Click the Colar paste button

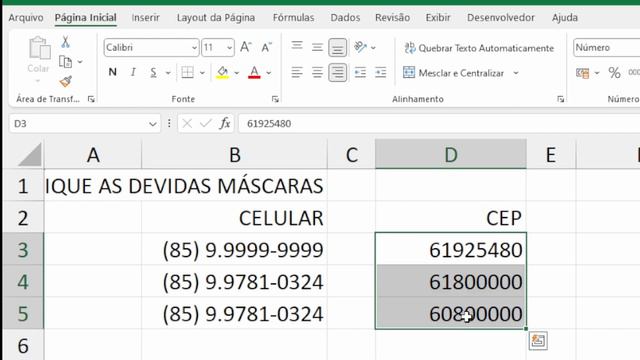(39, 54)
